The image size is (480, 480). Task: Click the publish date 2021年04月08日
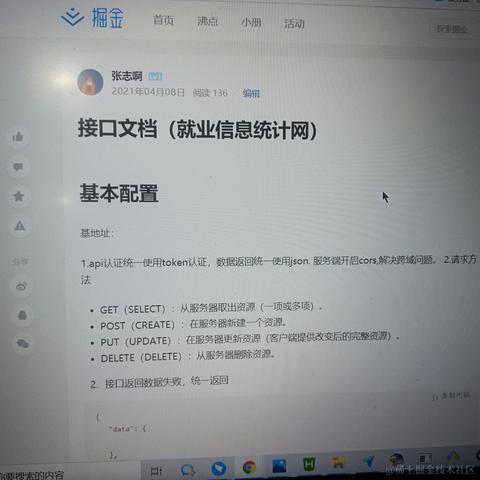tap(148, 91)
